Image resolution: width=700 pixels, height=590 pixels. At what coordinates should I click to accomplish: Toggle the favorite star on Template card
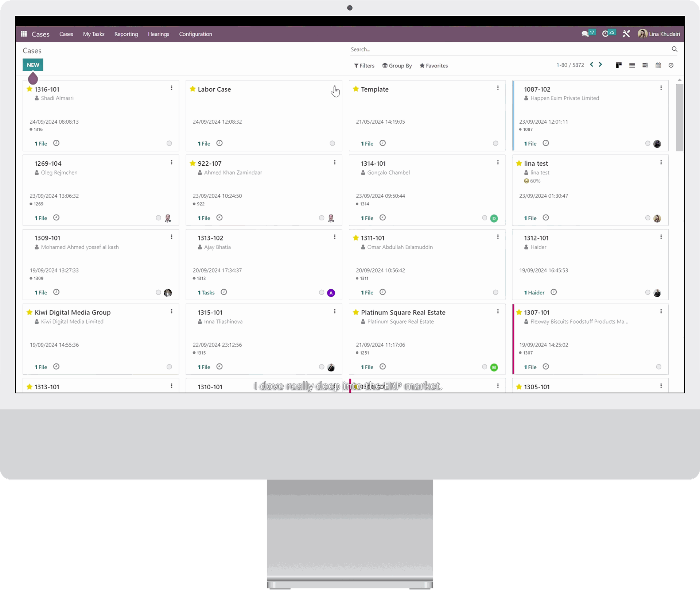pyautogui.click(x=356, y=89)
